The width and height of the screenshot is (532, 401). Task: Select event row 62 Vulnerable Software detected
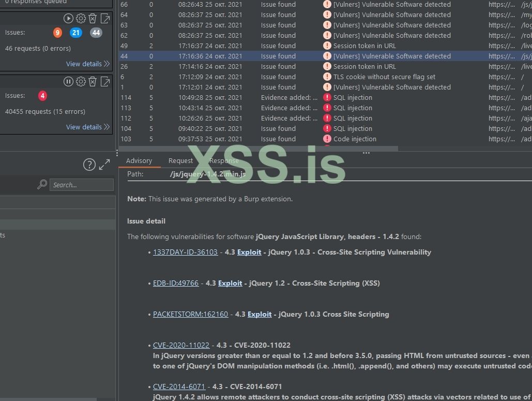(325, 35)
